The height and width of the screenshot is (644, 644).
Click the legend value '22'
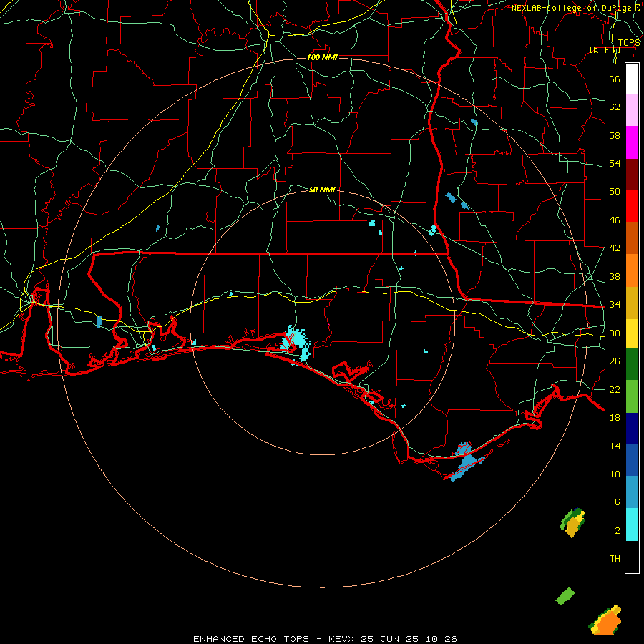615,389
